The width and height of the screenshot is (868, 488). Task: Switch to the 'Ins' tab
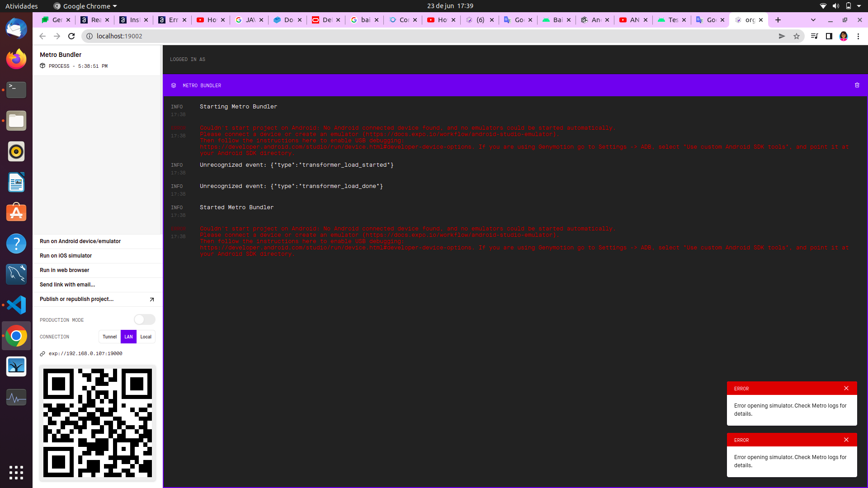[x=134, y=20]
